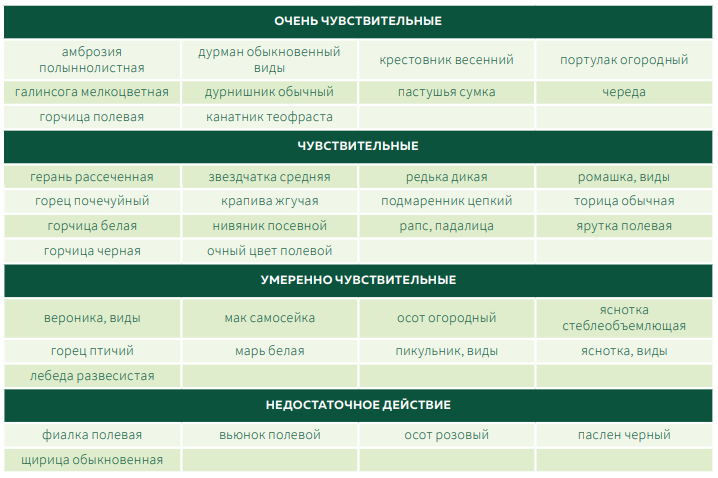Select галинсога мелкоцветная entry
Screen dimensions: 718x478
pos(92,92)
